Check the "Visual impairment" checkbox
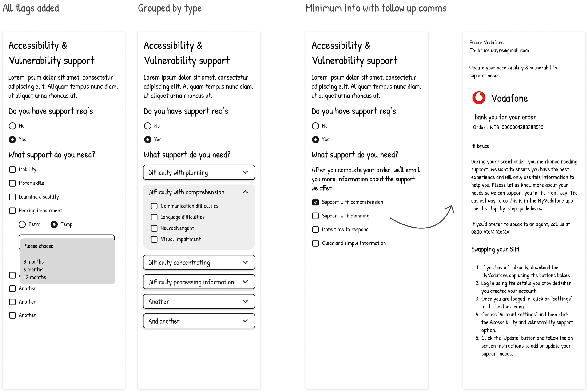This screenshot has width=588, height=392. 154,239
